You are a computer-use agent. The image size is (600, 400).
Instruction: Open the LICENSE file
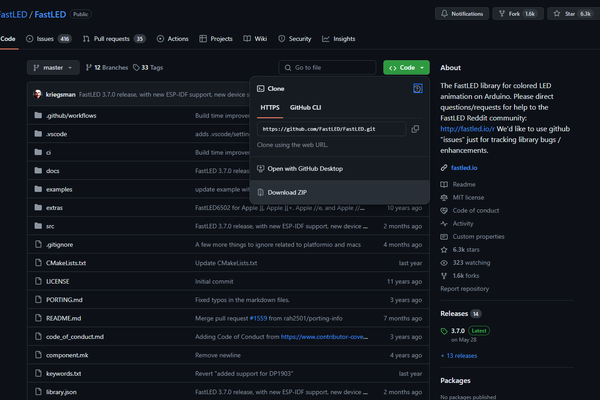pyautogui.click(x=57, y=281)
